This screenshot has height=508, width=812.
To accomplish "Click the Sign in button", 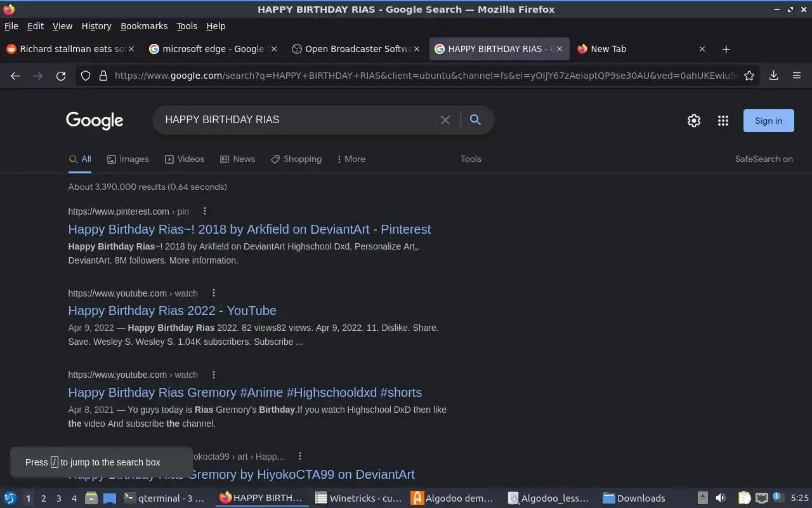I will [x=768, y=121].
